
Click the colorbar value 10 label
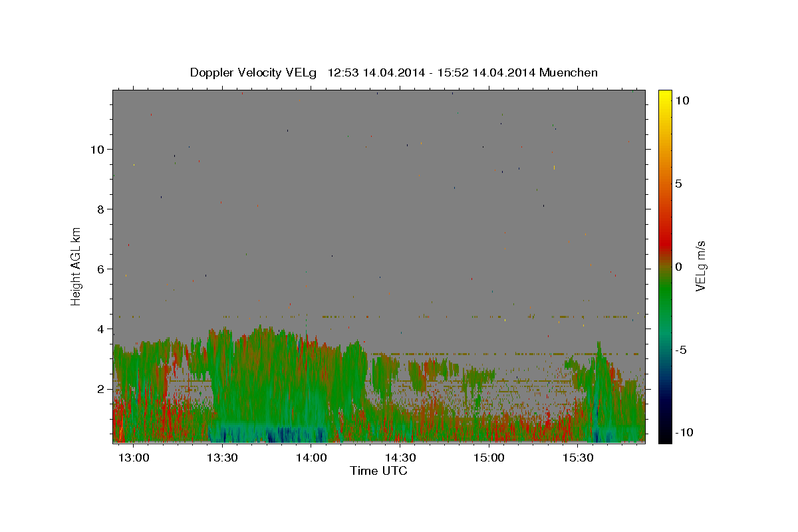[x=682, y=100]
